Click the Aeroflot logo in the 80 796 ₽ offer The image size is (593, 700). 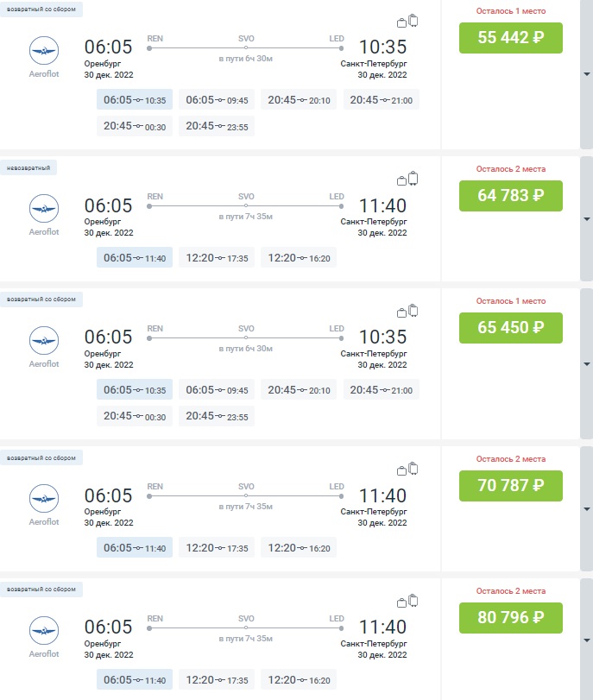pos(43,632)
